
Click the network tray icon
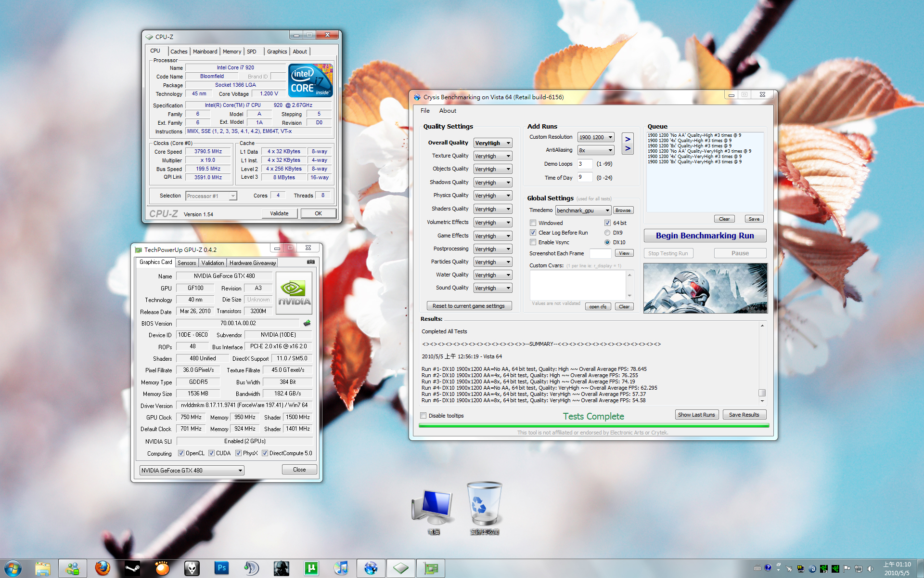[859, 569]
